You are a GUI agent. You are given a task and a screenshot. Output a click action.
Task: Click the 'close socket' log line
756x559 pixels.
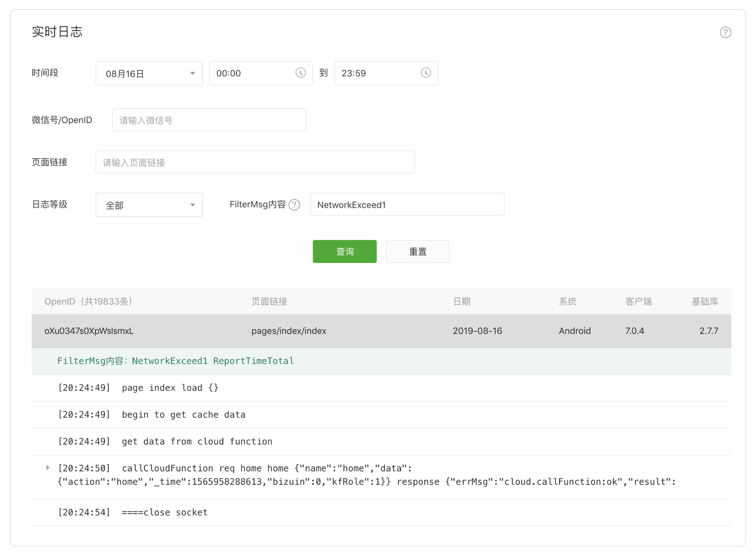pyautogui.click(x=164, y=512)
